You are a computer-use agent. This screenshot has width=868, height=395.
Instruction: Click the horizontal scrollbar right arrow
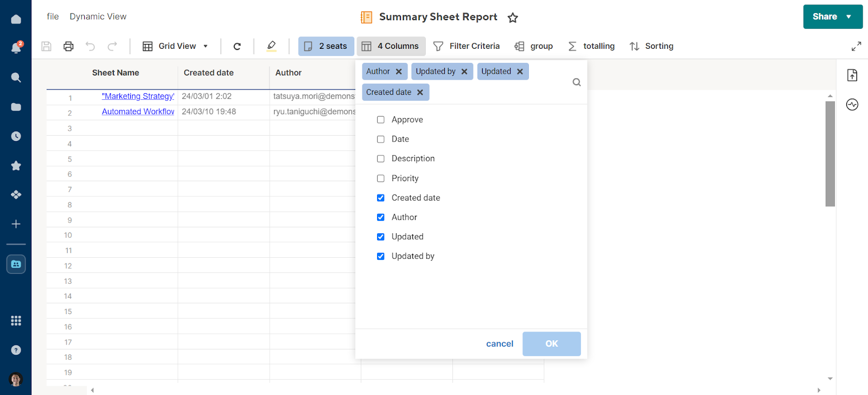tap(819, 390)
